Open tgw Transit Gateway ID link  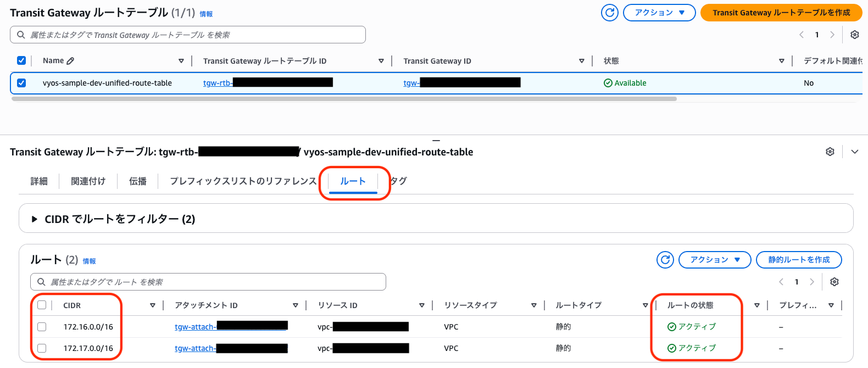point(411,83)
